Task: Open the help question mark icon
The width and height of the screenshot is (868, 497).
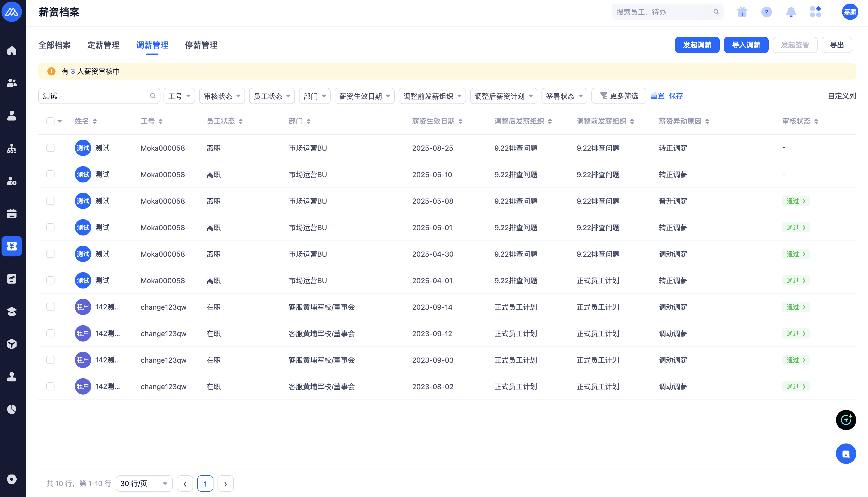Action: [766, 12]
